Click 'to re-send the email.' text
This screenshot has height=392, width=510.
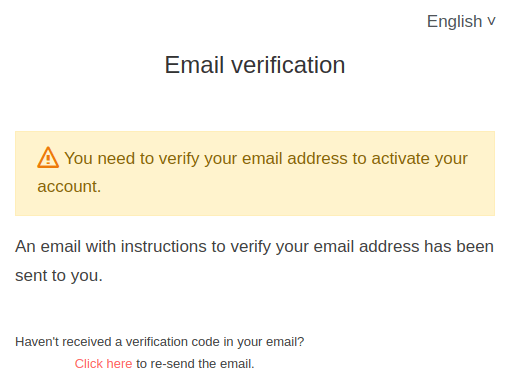point(195,364)
